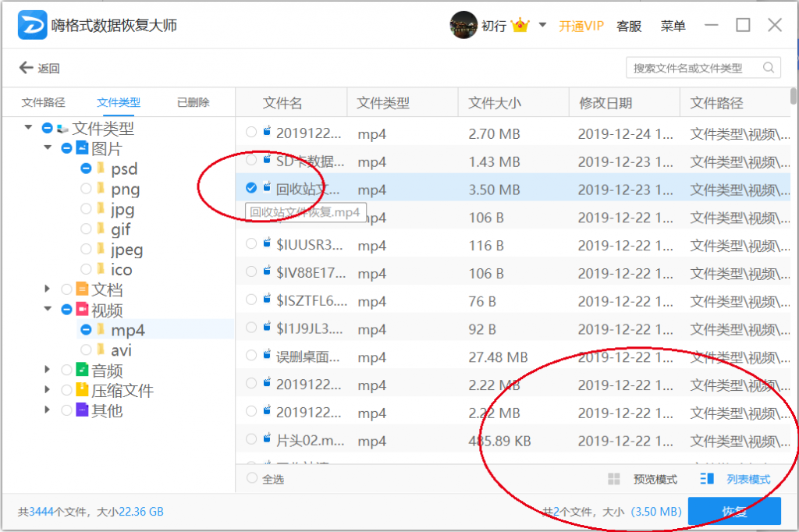The image size is (799, 532).
Task: Click the 文档 category icon
Action: click(82, 289)
